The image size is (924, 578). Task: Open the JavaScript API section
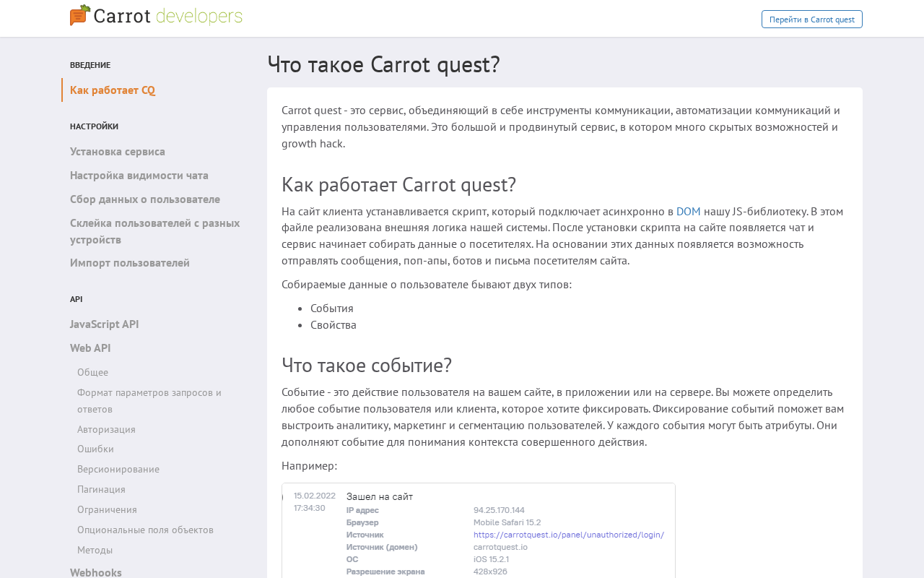click(x=105, y=324)
